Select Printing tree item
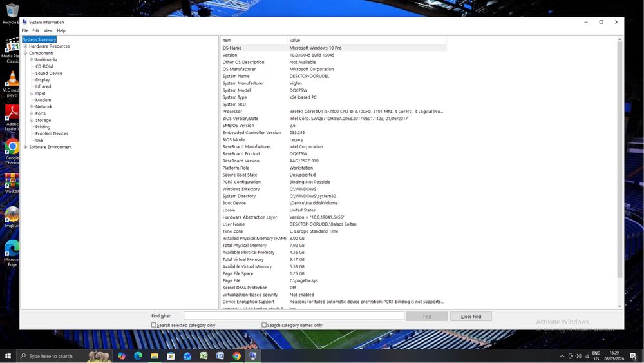 (43, 126)
